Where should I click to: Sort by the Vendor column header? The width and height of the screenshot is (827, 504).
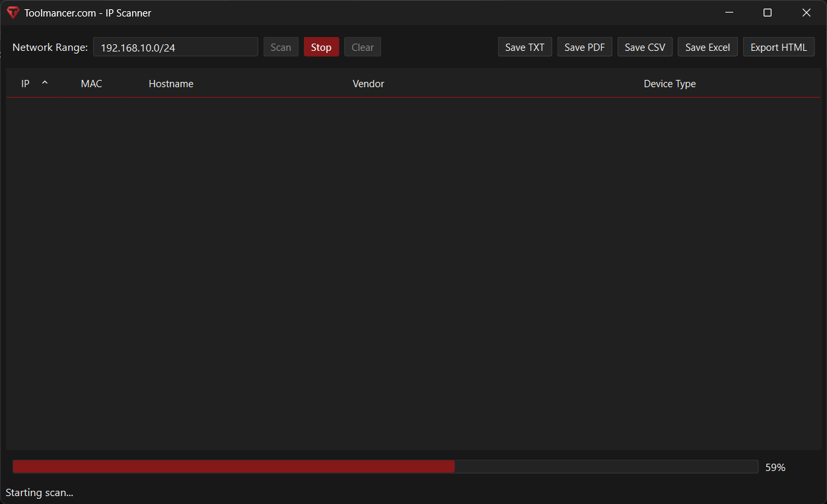coord(369,84)
